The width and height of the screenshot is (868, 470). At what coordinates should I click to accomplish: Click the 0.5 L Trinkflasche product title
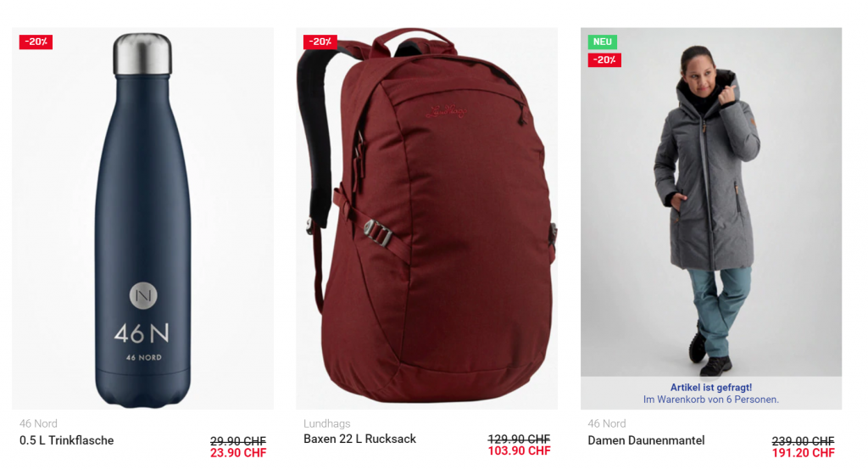[66, 440]
